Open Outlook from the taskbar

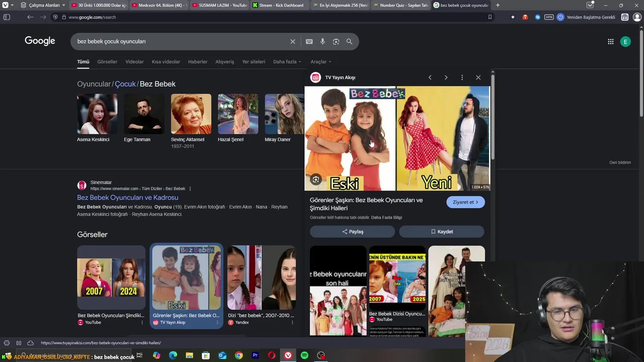click(x=222, y=355)
